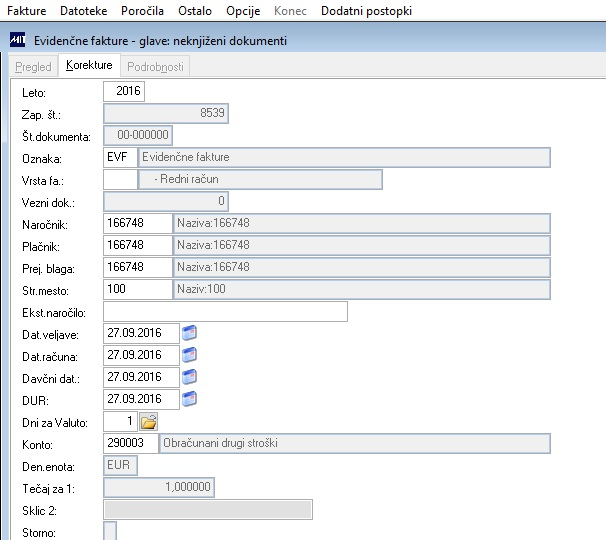Toggle the Storno checkbox

tap(110, 531)
